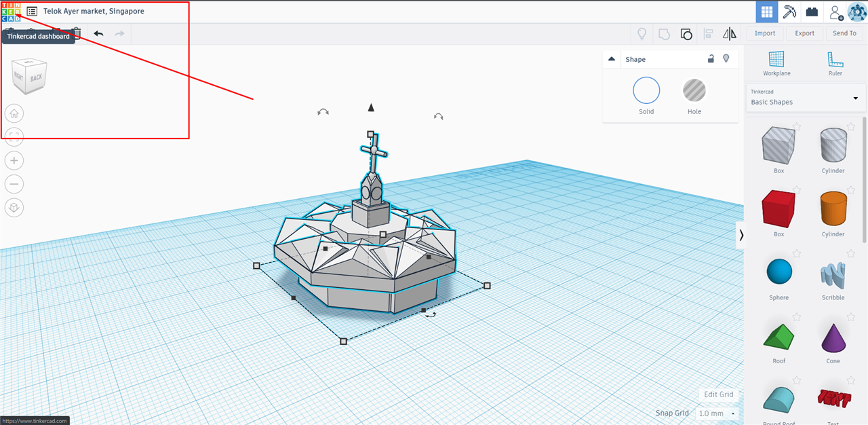Viewport: 868px width, 425px height.
Task: Pick the striped gray hole Cylinder shape
Action: 833,145
